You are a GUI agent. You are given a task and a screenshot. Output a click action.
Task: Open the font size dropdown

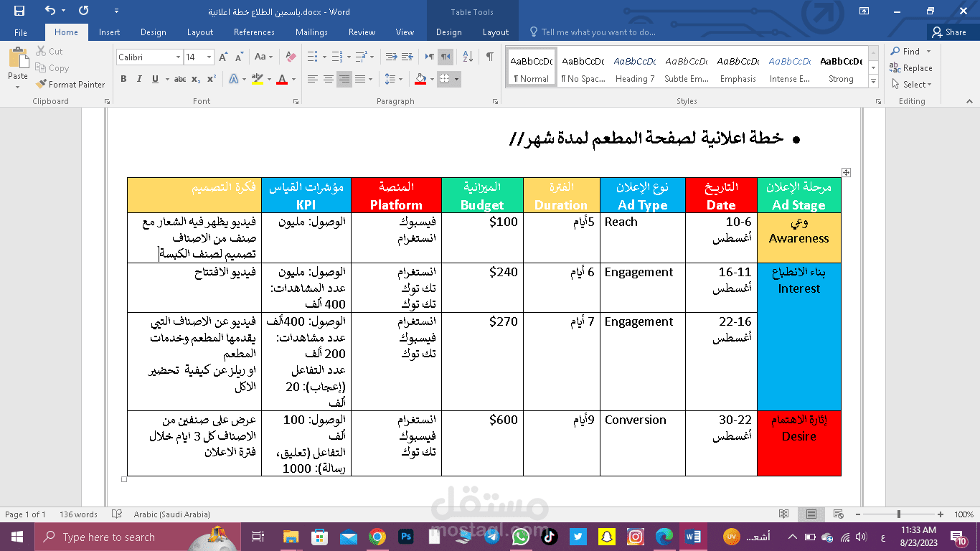tap(209, 57)
